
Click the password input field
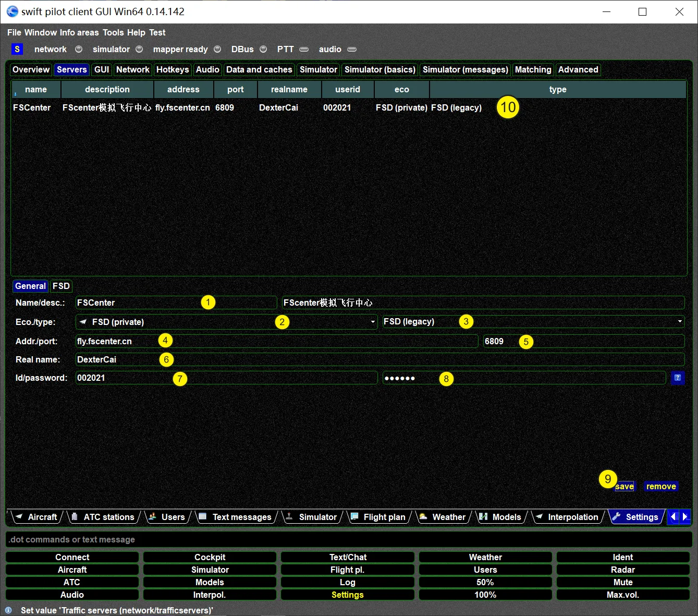(524, 378)
